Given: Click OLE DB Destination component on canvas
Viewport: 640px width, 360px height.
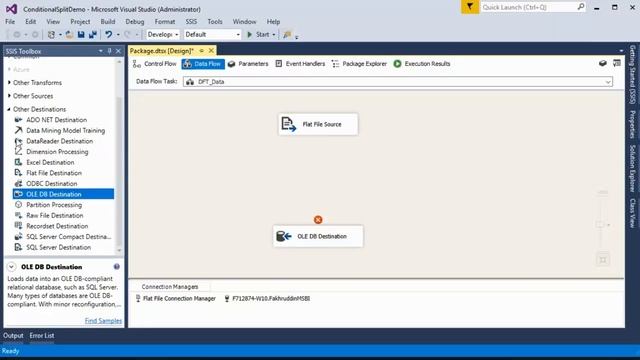Looking at the screenshot, I should click(318, 236).
